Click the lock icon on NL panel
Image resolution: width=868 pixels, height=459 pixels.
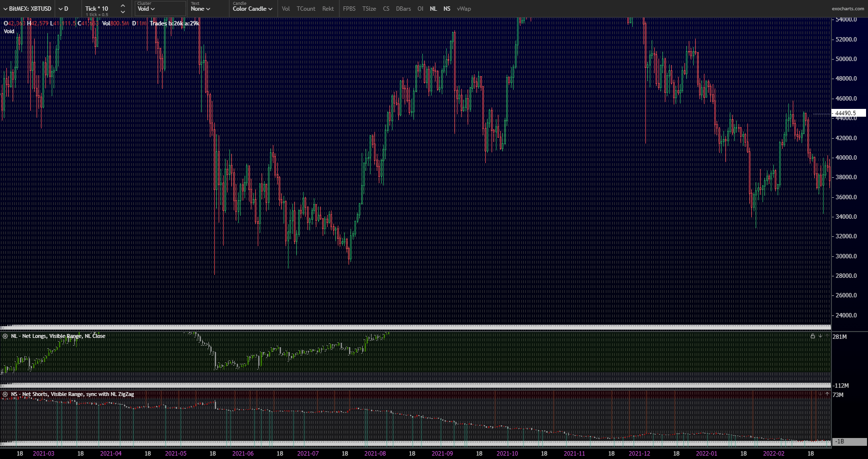click(x=813, y=336)
